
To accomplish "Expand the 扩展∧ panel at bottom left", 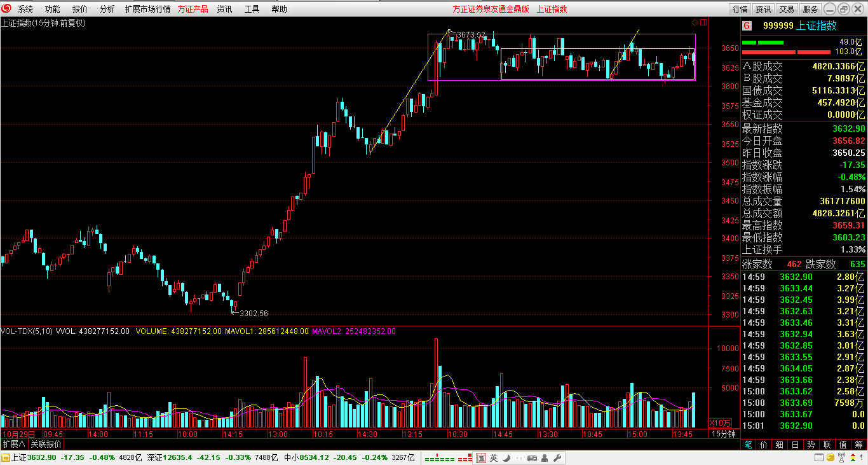I will click(x=13, y=444).
